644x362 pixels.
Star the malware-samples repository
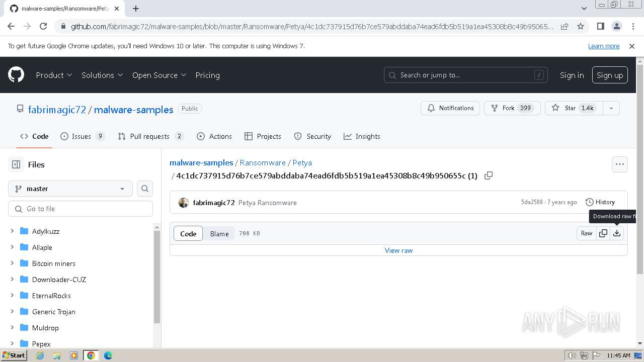point(574,108)
